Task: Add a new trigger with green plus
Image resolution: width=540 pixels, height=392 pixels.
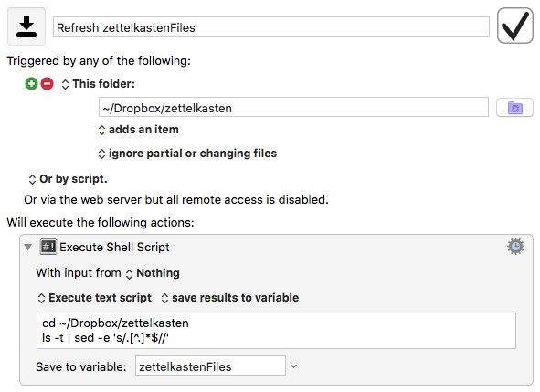Action: click(x=31, y=84)
